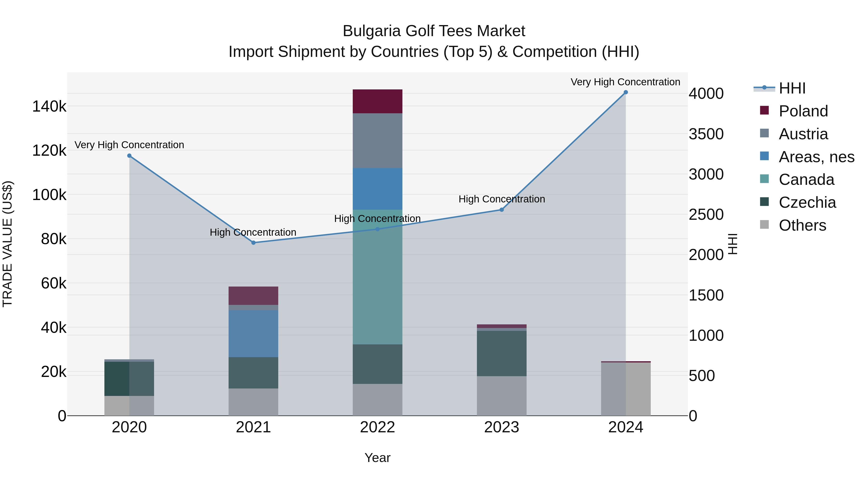Click the 2022 x-axis label
This screenshot has height=488, width=868.
click(377, 427)
